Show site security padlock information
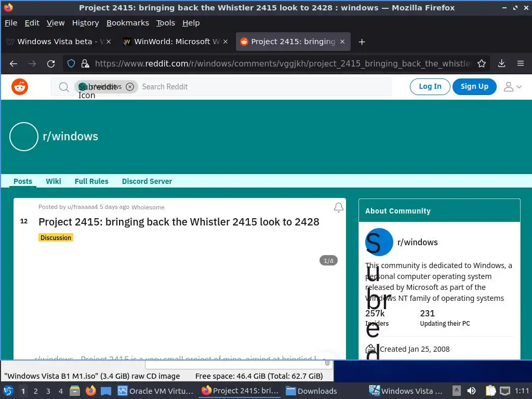532x399 pixels. (x=85, y=64)
